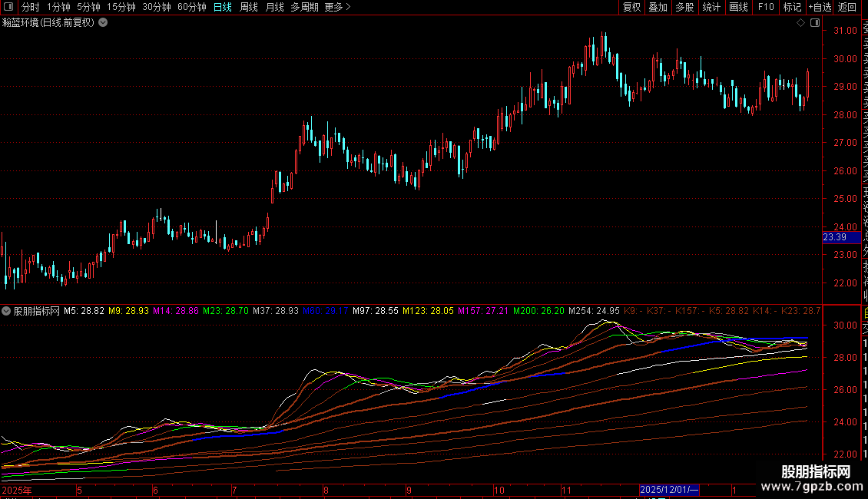Viewport: 868px width, 499px height.
Task: Toggle the left sidebar panel icon
Action: click(8, 7)
